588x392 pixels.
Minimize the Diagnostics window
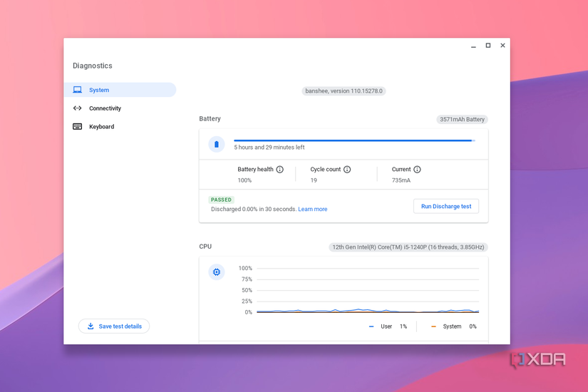tap(473, 46)
